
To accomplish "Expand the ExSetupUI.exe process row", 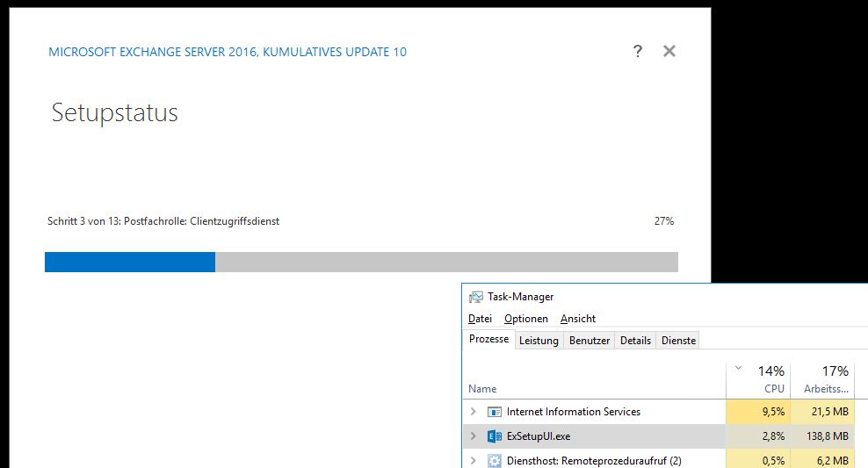I will [x=474, y=436].
